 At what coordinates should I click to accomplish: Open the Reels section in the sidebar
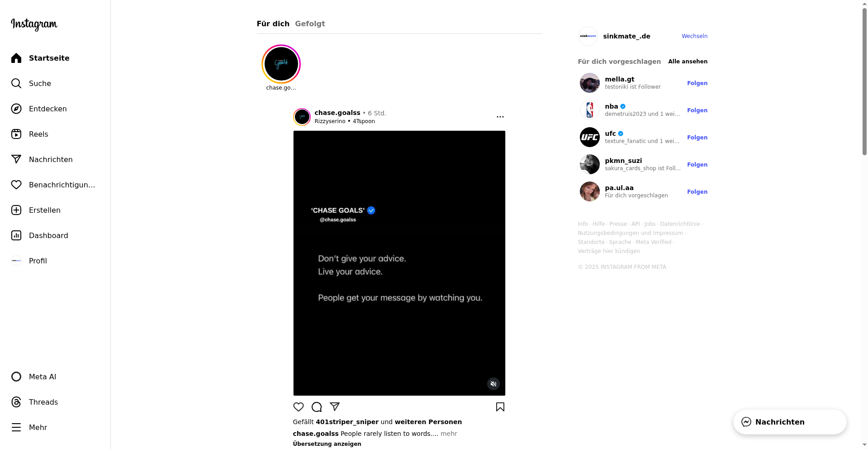click(x=38, y=134)
